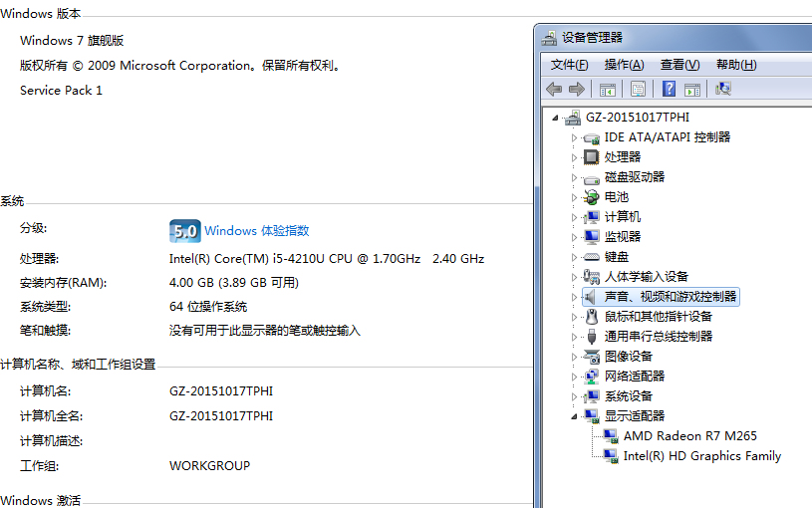Click the show/hide action pane toolbar icon
The width and height of the screenshot is (812, 508).
(692, 90)
